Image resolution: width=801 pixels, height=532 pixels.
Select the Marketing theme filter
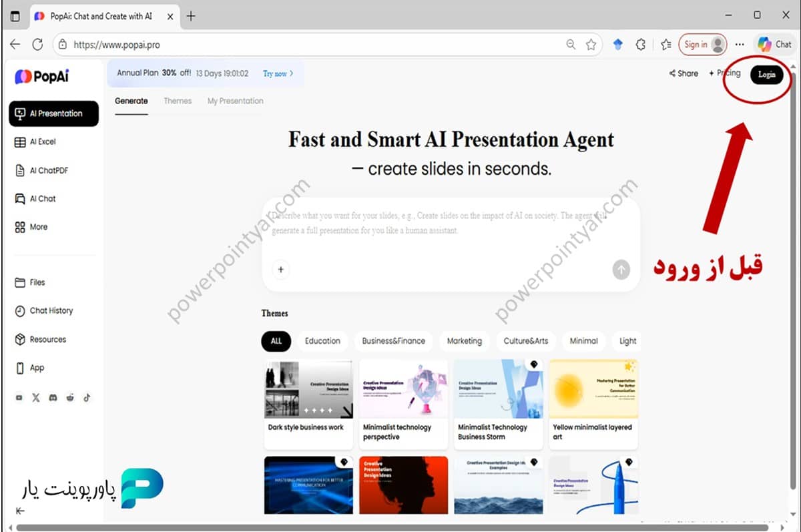[x=464, y=340]
